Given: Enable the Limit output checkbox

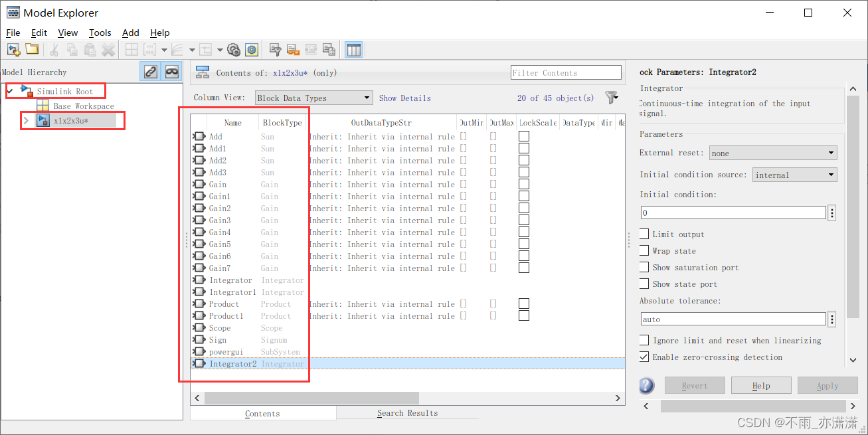Looking at the screenshot, I should pos(644,234).
